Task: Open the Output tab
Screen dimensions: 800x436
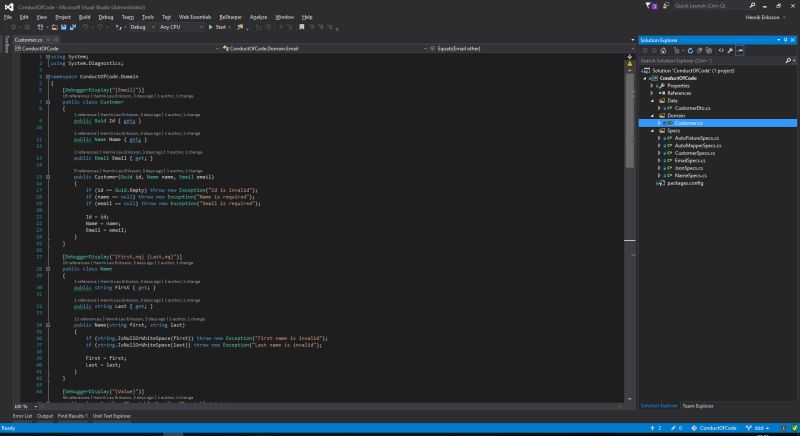Action: tap(45, 416)
